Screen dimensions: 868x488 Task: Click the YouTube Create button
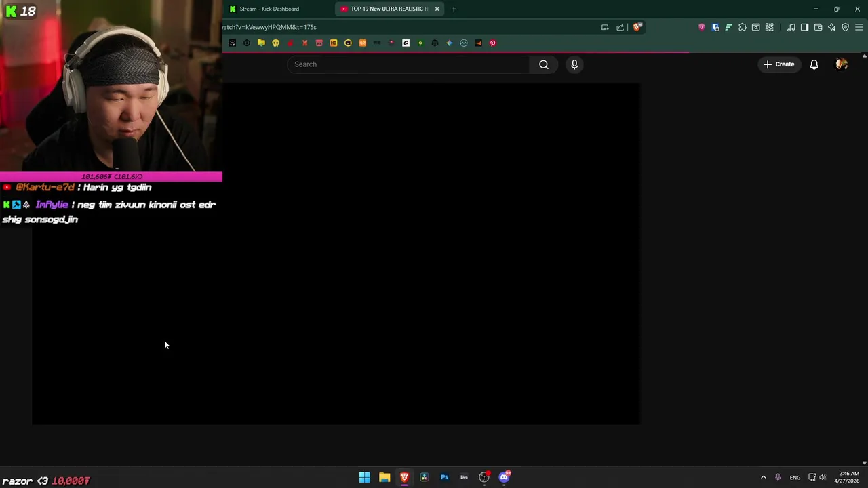[x=778, y=64]
